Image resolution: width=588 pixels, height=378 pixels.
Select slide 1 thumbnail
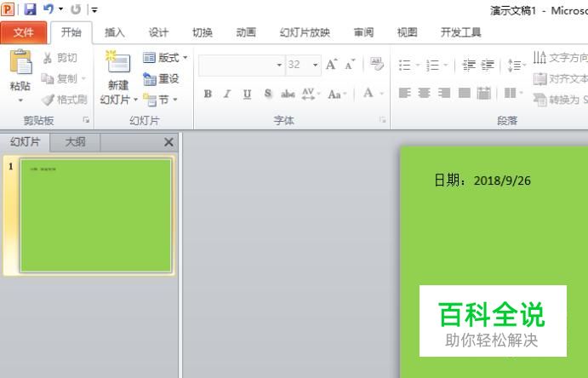click(96, 215)
